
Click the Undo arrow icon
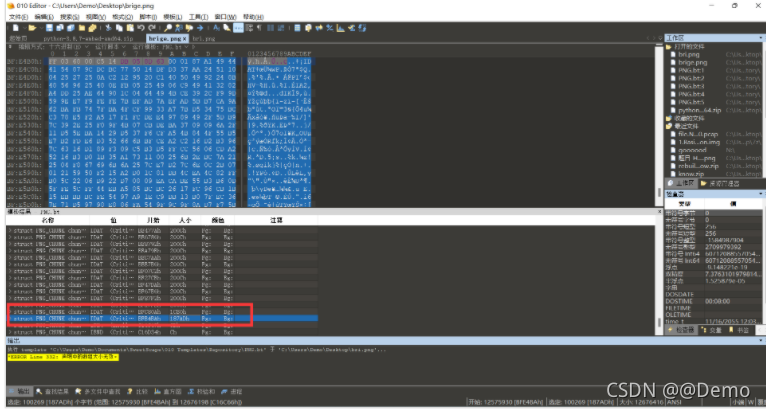tap(141, 28)
